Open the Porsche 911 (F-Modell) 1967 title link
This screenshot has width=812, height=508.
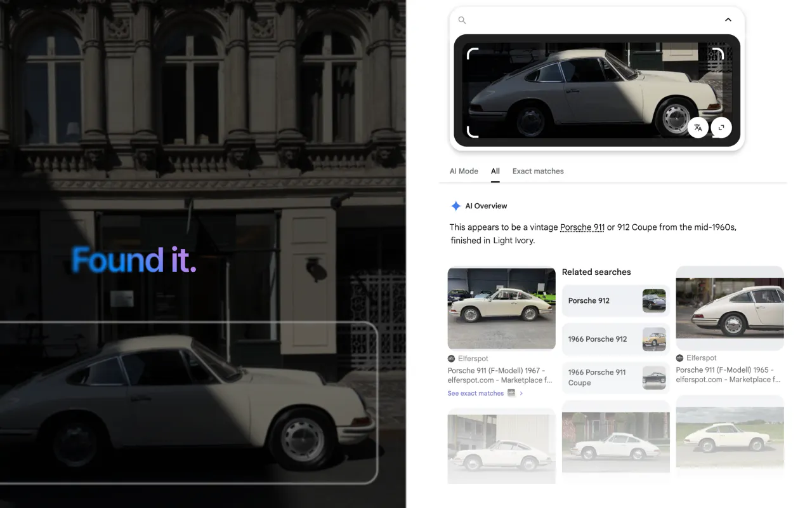tap(500, 375)
